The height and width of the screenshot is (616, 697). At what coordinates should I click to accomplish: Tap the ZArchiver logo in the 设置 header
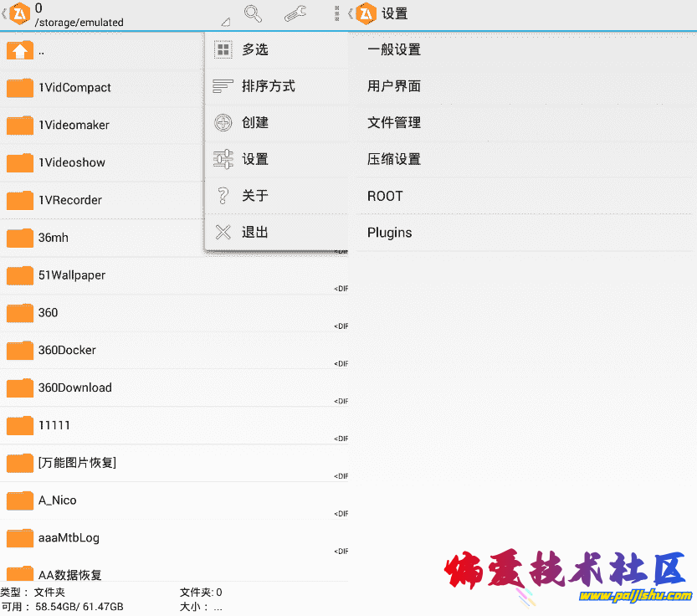[366, 14]
